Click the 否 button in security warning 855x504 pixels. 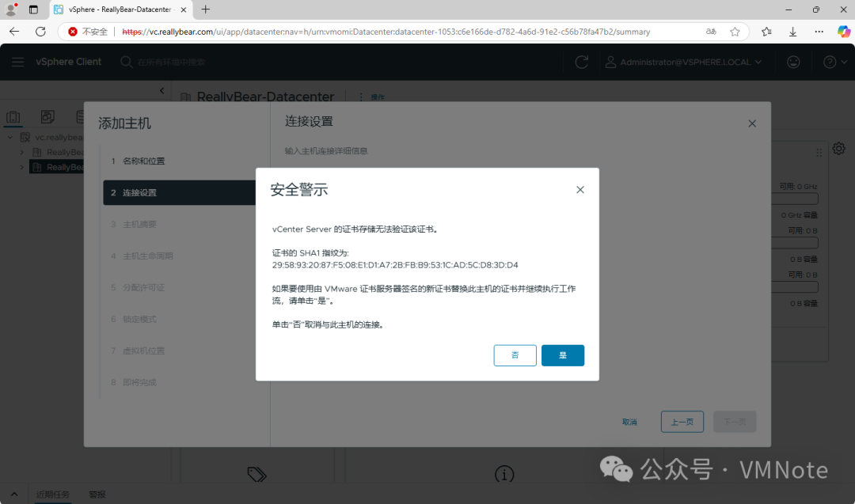pyautogui.click(x=515, y=355)
